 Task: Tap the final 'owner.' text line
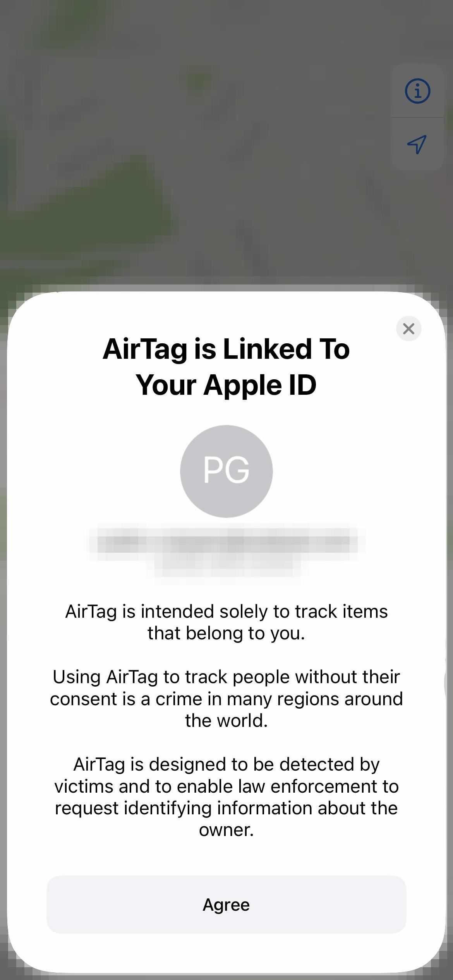(x=226, y=830)
